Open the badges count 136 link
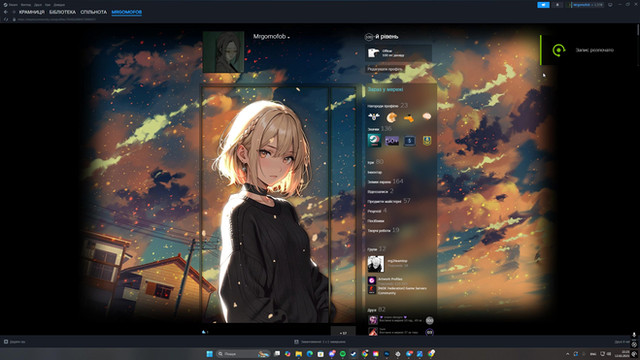The height and width of the screenshot is (360, 640). point(380,129)
